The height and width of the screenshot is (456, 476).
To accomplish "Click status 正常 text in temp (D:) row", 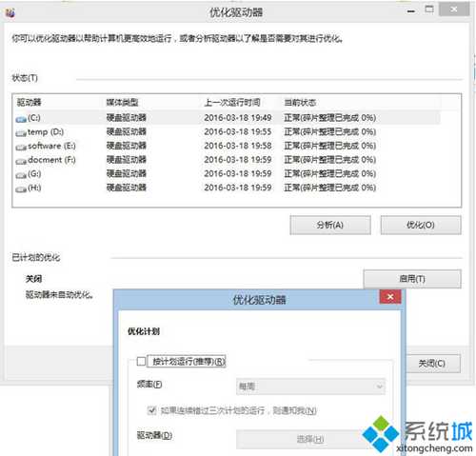I will point(330,131).
